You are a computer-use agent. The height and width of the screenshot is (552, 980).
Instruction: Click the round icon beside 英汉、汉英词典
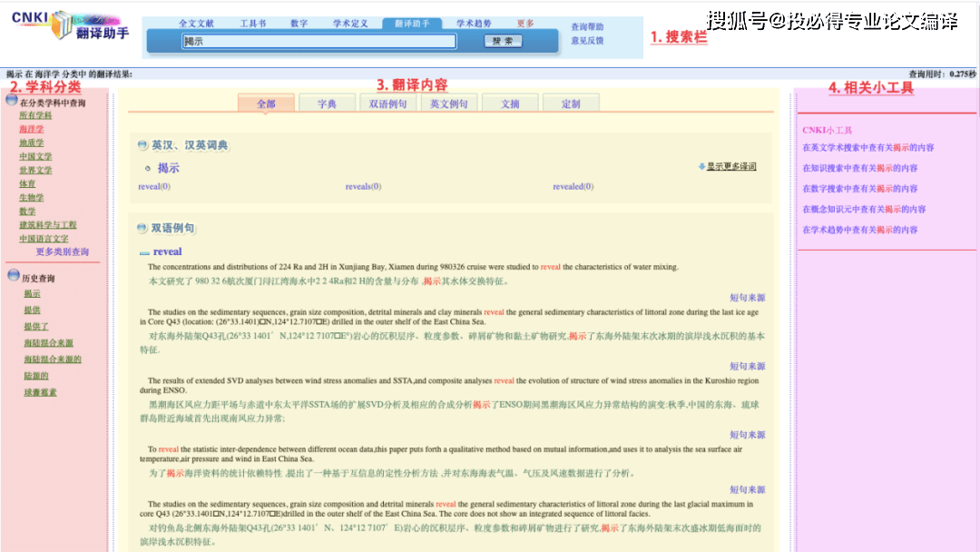click(x=142, y=144)
